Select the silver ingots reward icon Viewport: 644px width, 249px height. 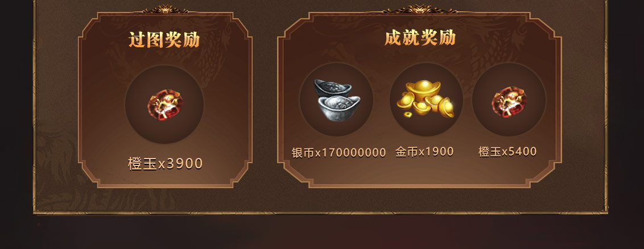click(x=337, y=99)
